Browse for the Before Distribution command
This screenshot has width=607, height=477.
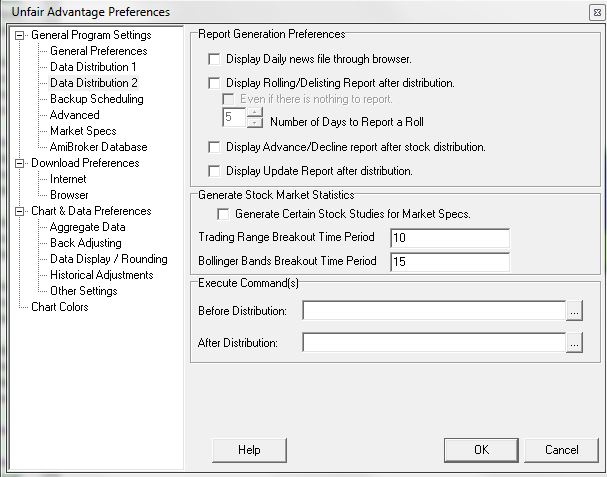click(x=574, y=311)
